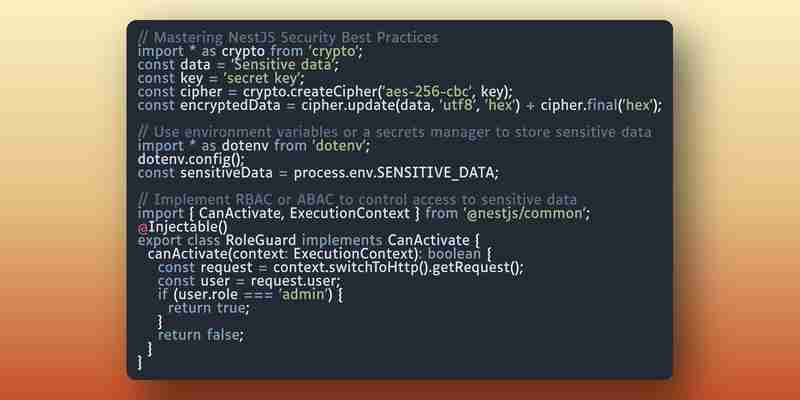Click the RBAC or ABAC comment line
The image size is (800, 400).
coord(357,199)
